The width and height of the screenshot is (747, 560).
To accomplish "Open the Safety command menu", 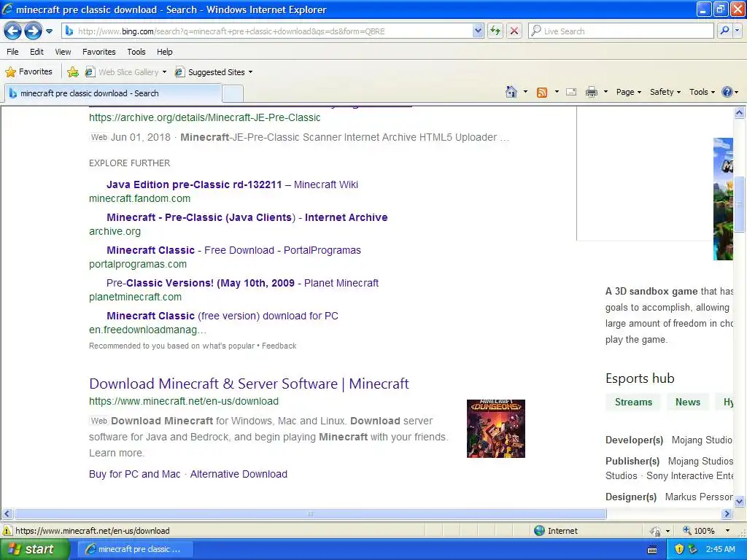I will pos(665,92).
